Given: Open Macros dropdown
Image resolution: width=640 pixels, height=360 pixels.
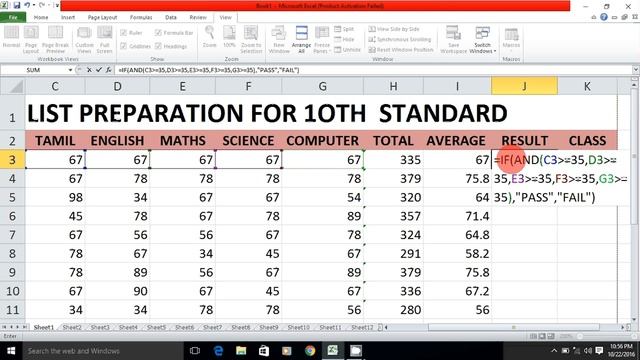Looking at the screenshot, I should coord(511,39).
